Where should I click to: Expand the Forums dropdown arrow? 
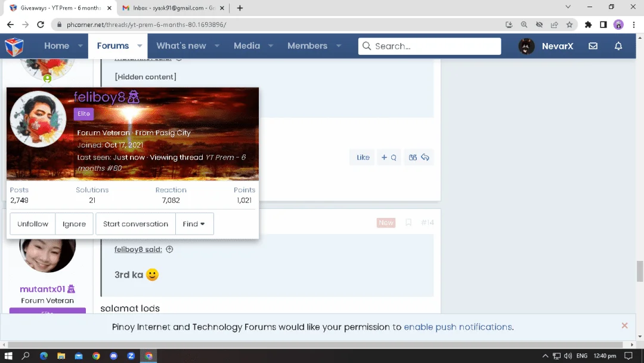[x=140, y=46]
